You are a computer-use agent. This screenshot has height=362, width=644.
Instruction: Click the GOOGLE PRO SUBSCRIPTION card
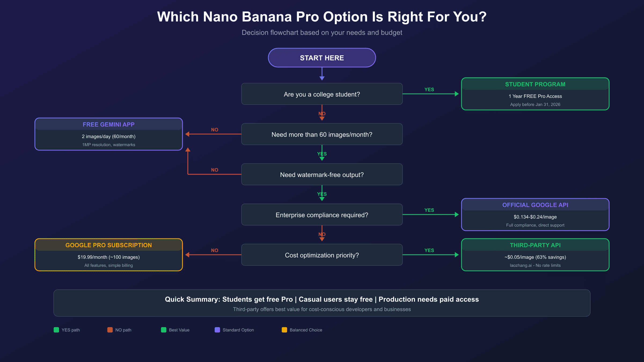[x=109, y=255]
